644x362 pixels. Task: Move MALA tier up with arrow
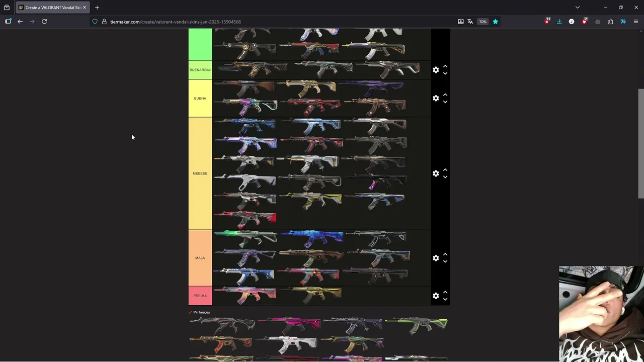pyautogui.click(x=445, y=254)
